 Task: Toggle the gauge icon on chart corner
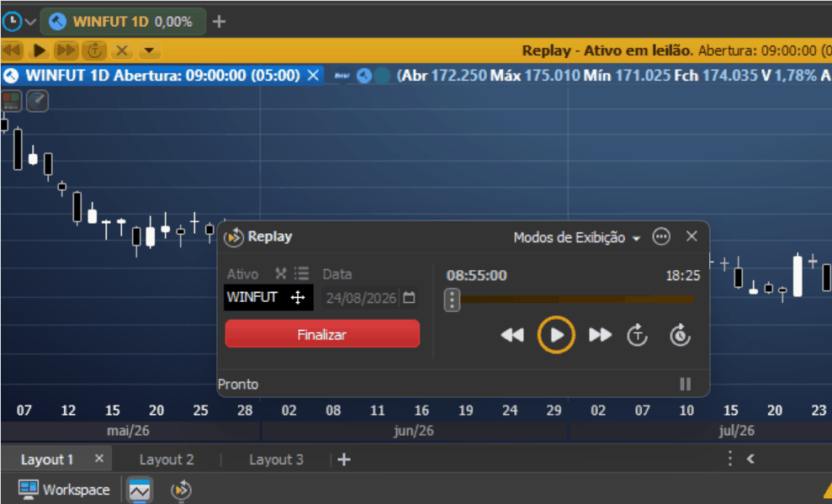pos(38,101)
